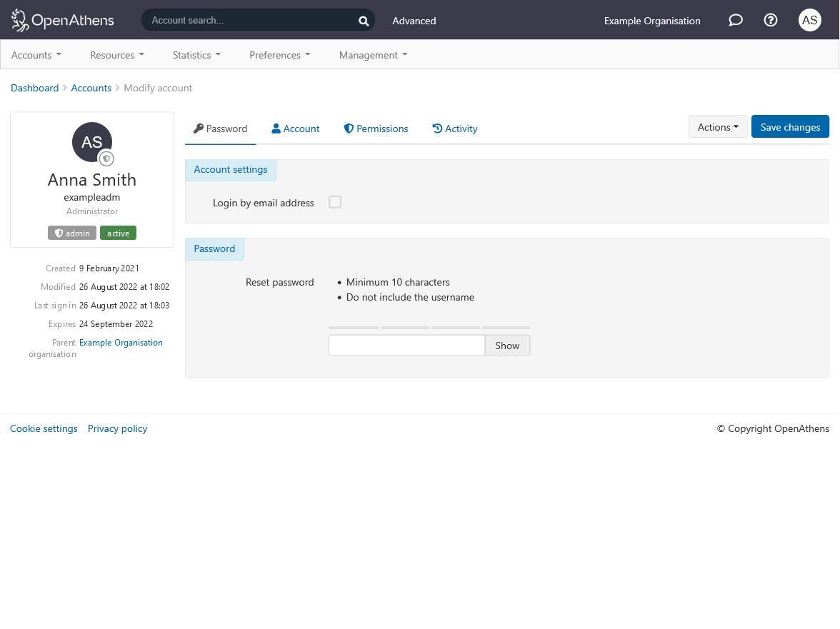The width and height of the screenshot is (840, 629).
Task: Click Created date 9 February 2021
Action: pyautogui.click(x=109, y=268)
